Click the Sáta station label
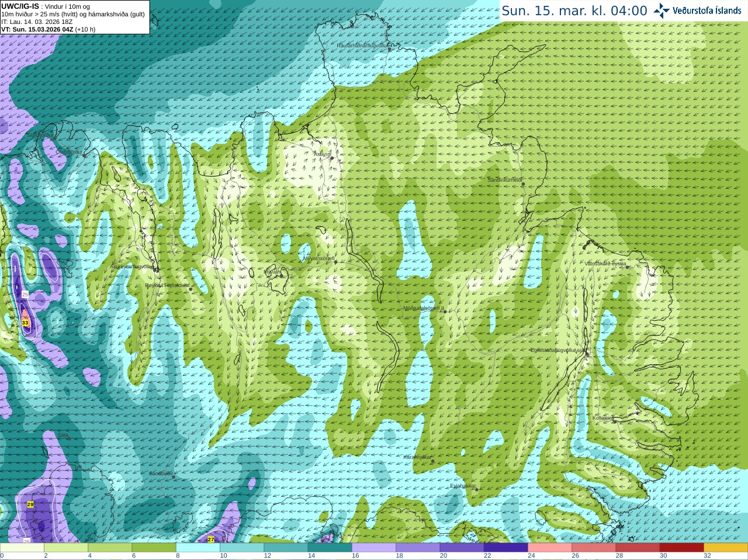 [x=63, y=435]
